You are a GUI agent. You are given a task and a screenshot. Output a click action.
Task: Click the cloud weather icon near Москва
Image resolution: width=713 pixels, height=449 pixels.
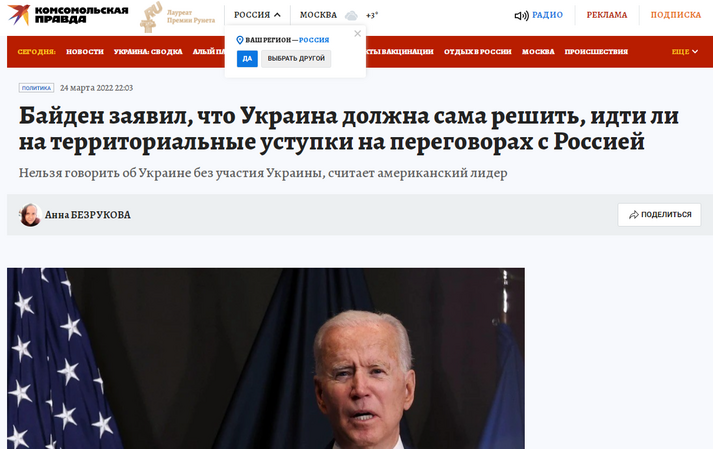351,16
